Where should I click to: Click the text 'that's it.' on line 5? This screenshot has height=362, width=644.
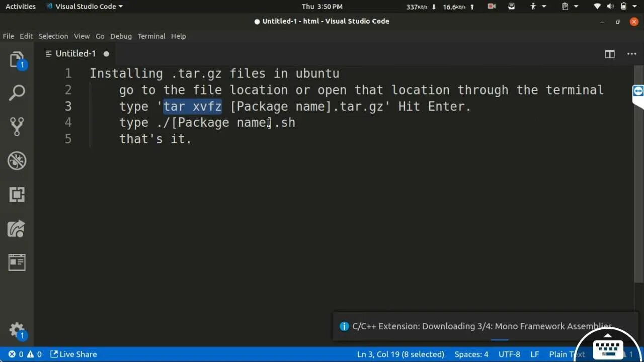155,139
